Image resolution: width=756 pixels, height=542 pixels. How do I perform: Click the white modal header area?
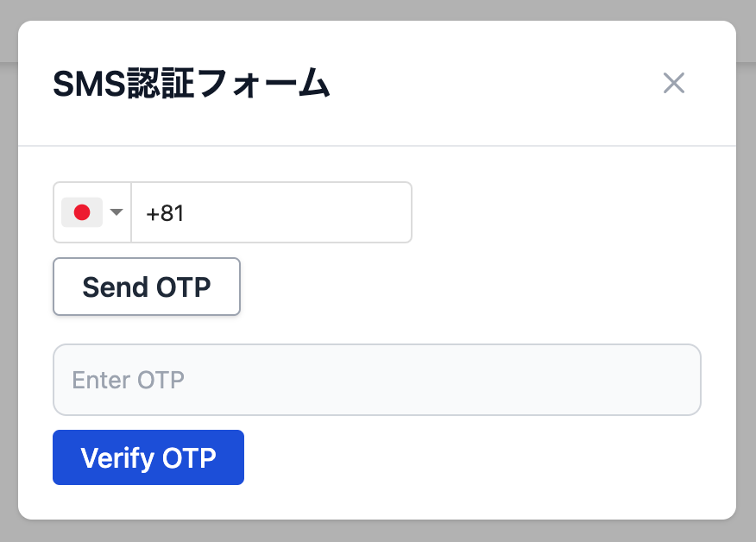coord(483,84)
